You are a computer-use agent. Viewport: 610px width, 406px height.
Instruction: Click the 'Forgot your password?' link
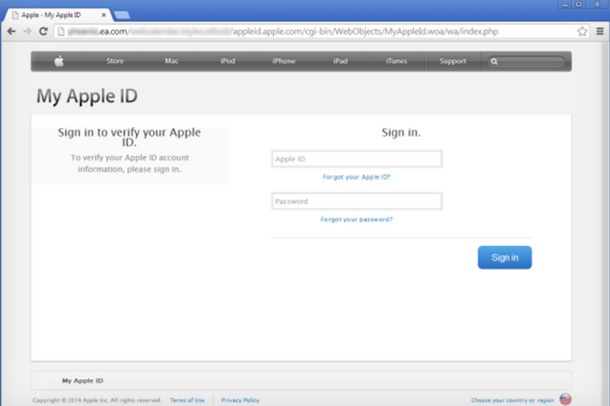(x=356, y=219)
